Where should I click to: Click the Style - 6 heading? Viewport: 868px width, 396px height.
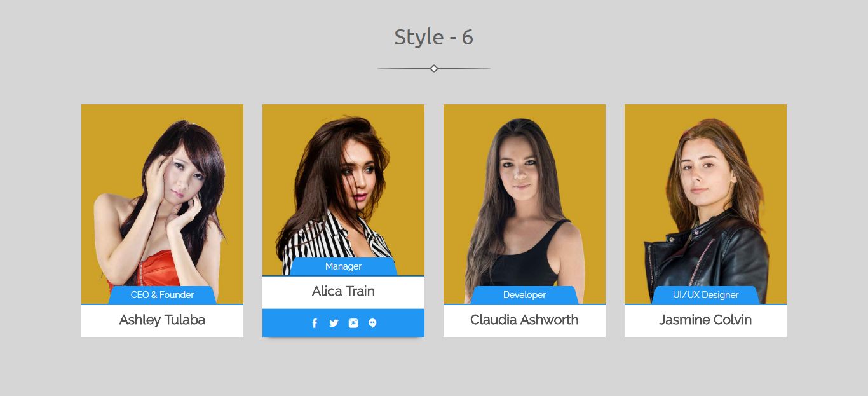click(x=434, y=37)
